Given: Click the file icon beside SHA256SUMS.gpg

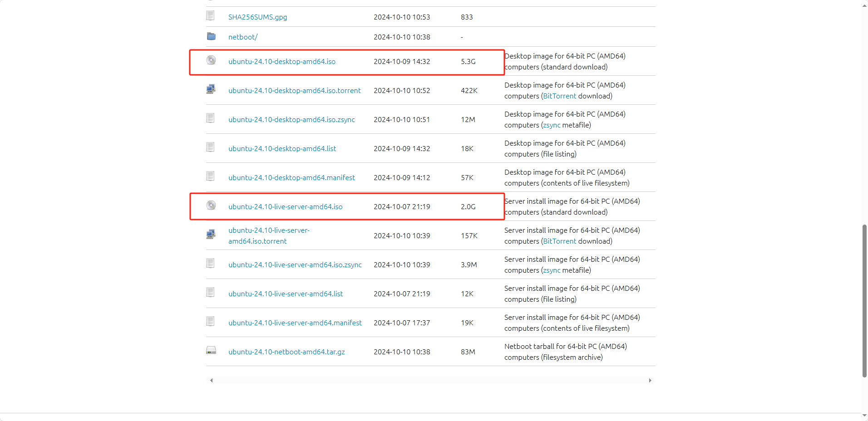Looking at the screenshot, I should tap(210, 16).
